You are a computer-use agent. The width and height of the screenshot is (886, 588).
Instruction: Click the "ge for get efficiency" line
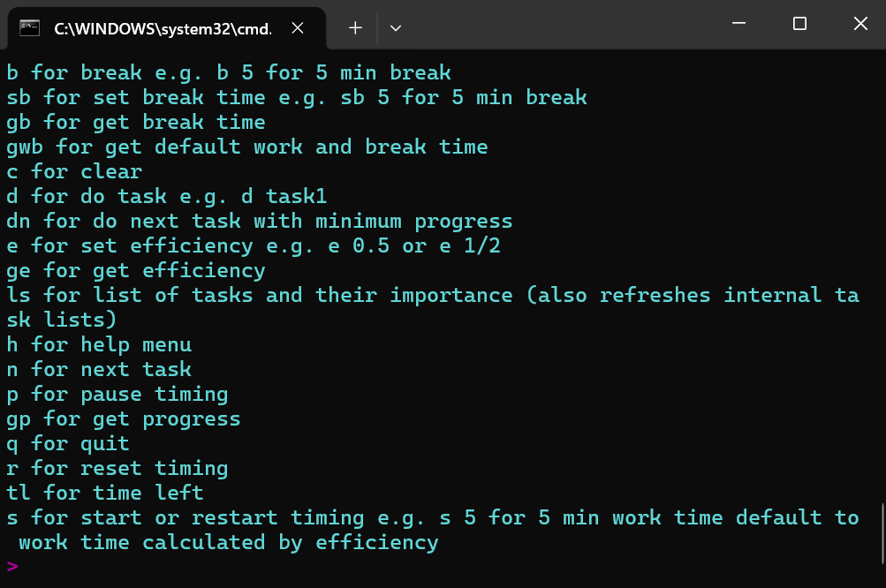[x=136, y=270]
